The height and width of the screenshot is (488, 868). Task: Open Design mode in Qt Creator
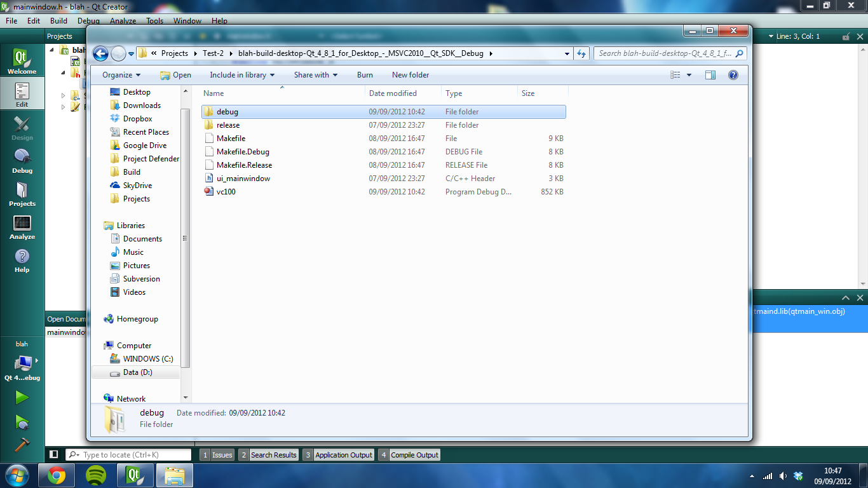(x=22, y=128)
